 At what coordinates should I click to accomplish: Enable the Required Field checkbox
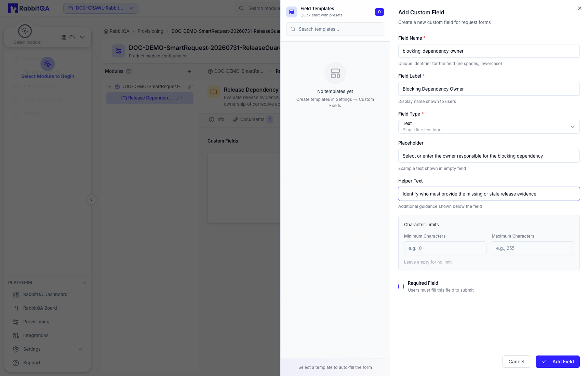tap(401, 286)
